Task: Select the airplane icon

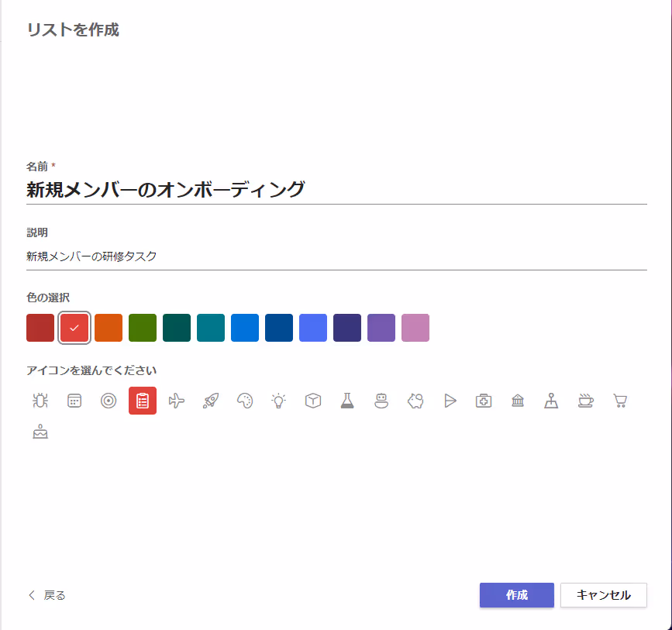Action: tap(177, 401)
